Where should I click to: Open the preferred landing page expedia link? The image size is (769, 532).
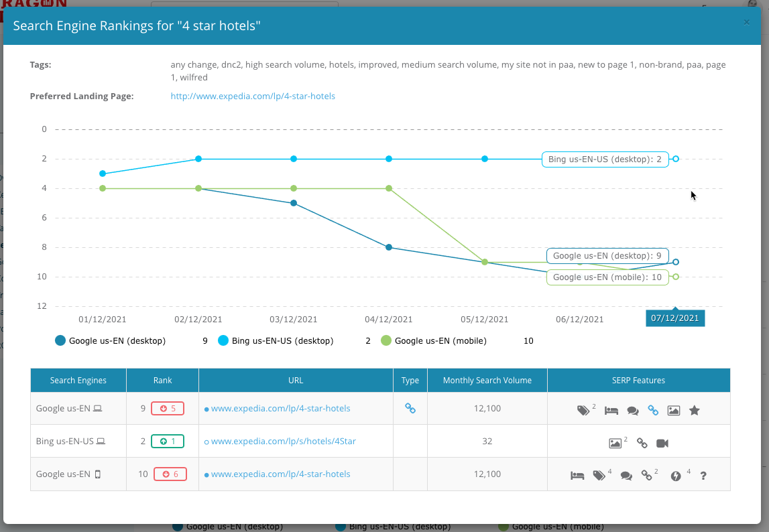coord(253,96)
